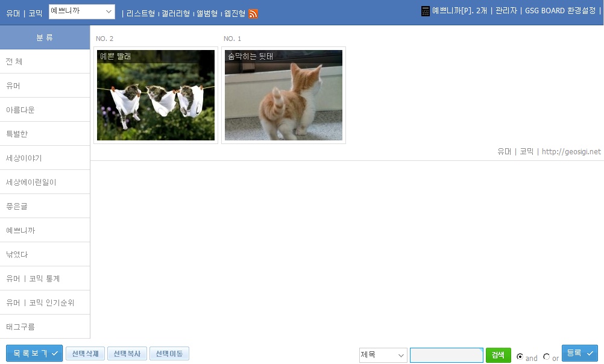Viewport: 604px width, 364px height.
Task: Select 좋은글 category
Action: [x=45, y=206]
